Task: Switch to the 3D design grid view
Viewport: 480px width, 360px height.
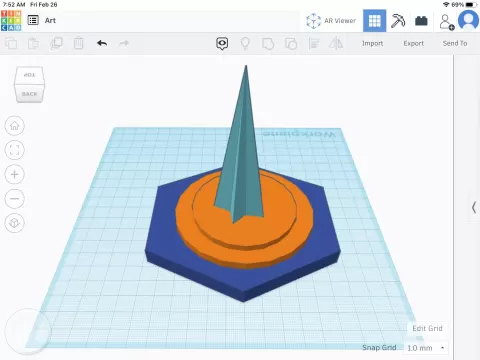Action: click(374, 21)
